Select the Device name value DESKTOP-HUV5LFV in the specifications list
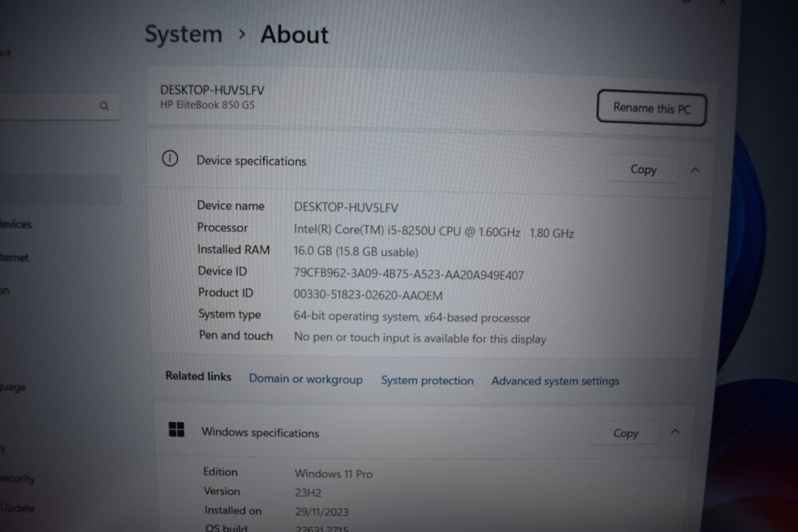This screenshot has height=532, width=798. [x=346, y=207]
